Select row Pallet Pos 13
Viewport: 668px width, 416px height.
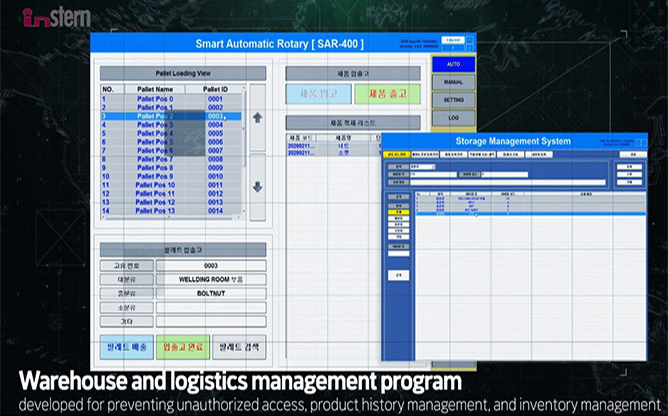pyautogui.click(x=171, y=211)
